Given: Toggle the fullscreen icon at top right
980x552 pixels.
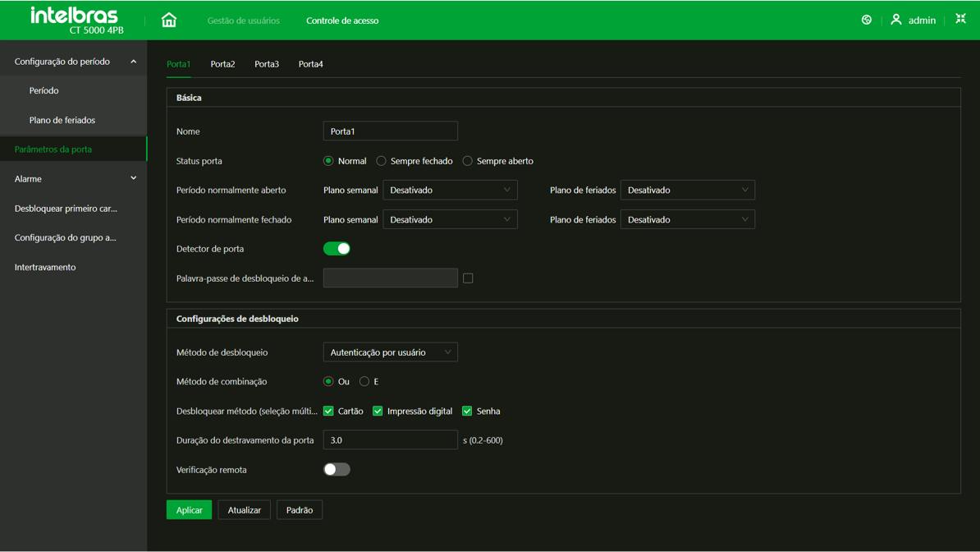Looking at the screenshot, I should 960,19.
